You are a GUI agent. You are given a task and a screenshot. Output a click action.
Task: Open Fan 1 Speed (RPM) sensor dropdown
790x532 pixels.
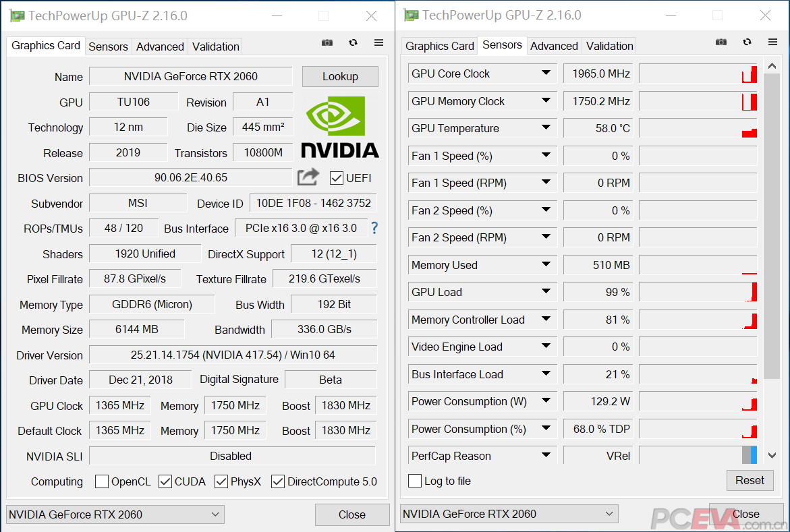click(546, 182)
